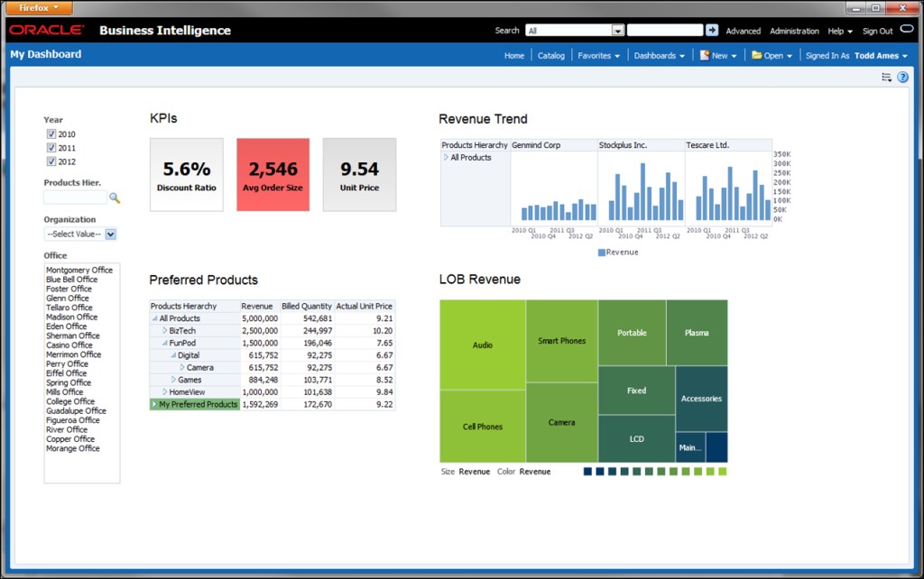924x579 pixels.
Task: Click the top search text field
Action: click(665, 30)
